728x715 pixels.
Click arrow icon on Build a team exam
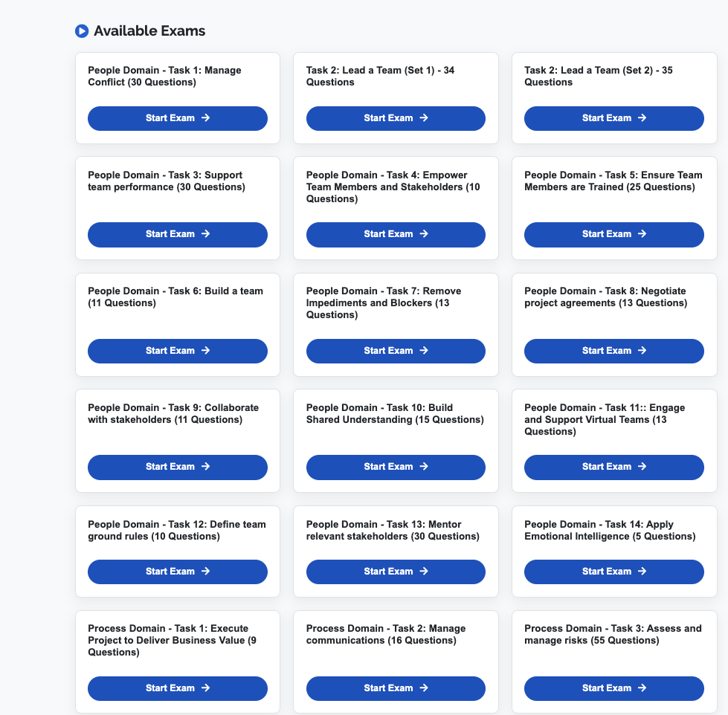click(206, 351)
